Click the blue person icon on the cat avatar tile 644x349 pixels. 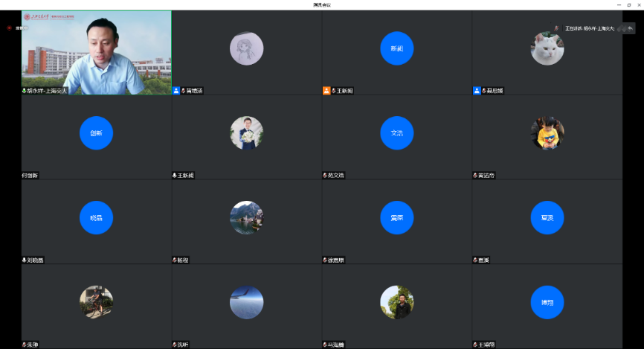click(477, 91)
